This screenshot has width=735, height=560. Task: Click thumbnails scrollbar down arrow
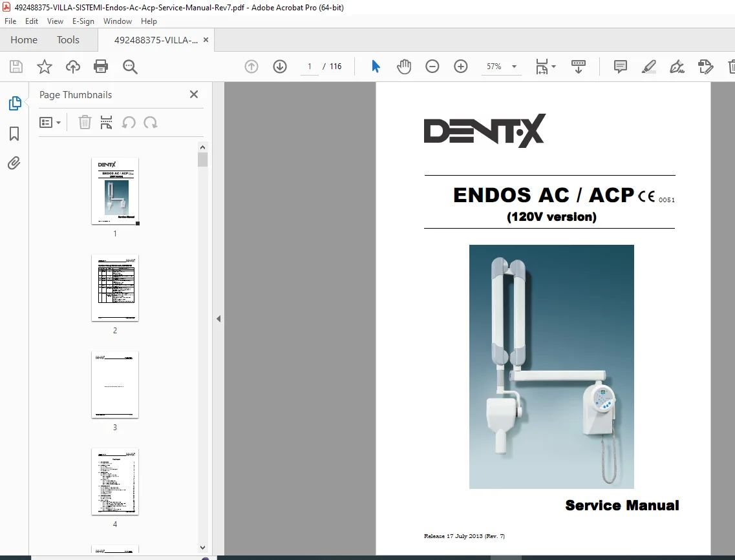click(202, 547)
